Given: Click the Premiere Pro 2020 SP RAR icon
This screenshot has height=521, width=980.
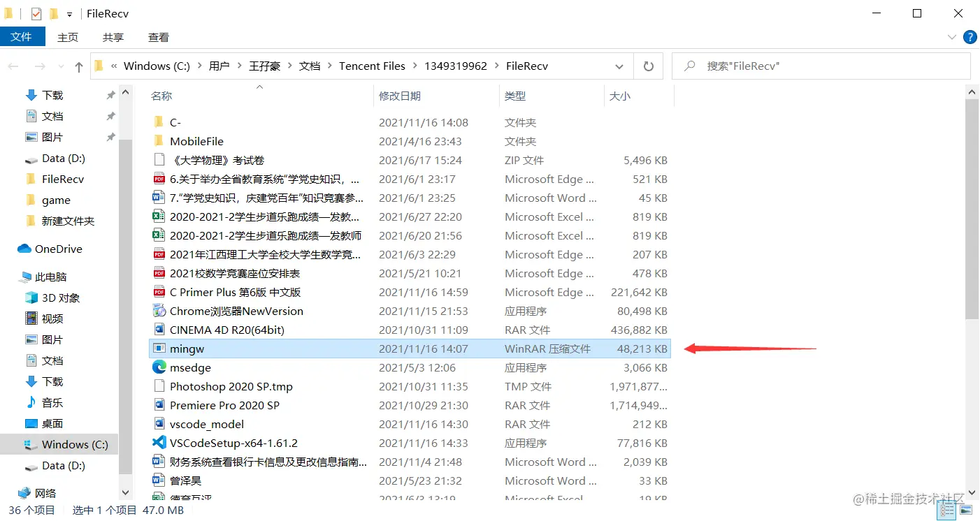Looking at the screenshot, I should (159, 405).
